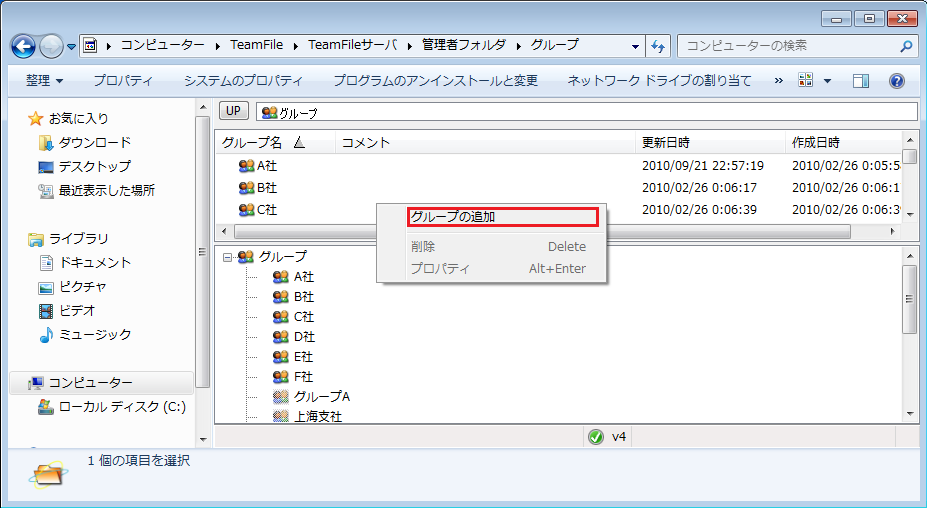Sort list by 更新日時 column header

pyautogui.click(x=666, y=143)
